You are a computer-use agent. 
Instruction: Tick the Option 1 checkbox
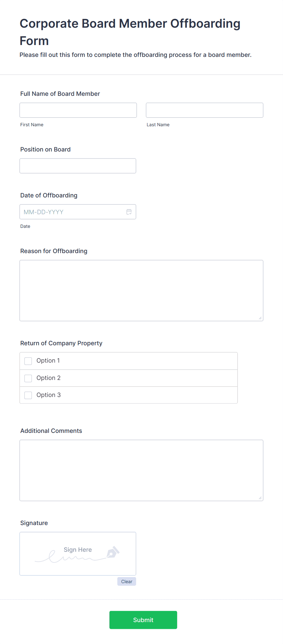(28, 361)
